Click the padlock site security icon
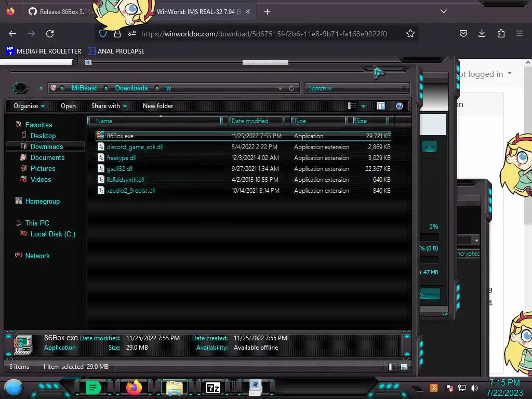Screen dimensions: 532x399 (x=117, y=34)
